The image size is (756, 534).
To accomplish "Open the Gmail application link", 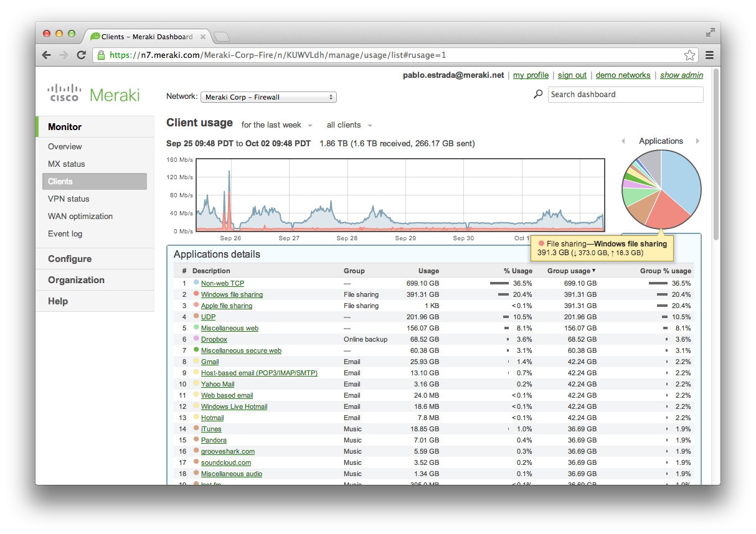I will pos(210,362).
